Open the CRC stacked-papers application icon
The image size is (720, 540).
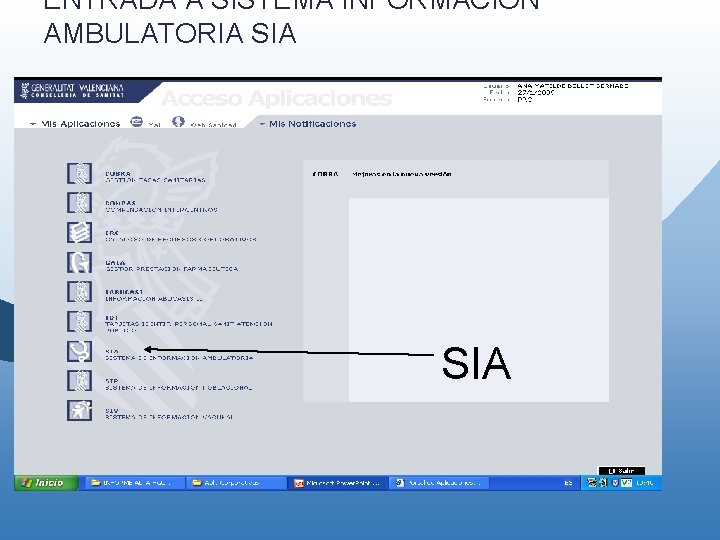tap(79, 232)
